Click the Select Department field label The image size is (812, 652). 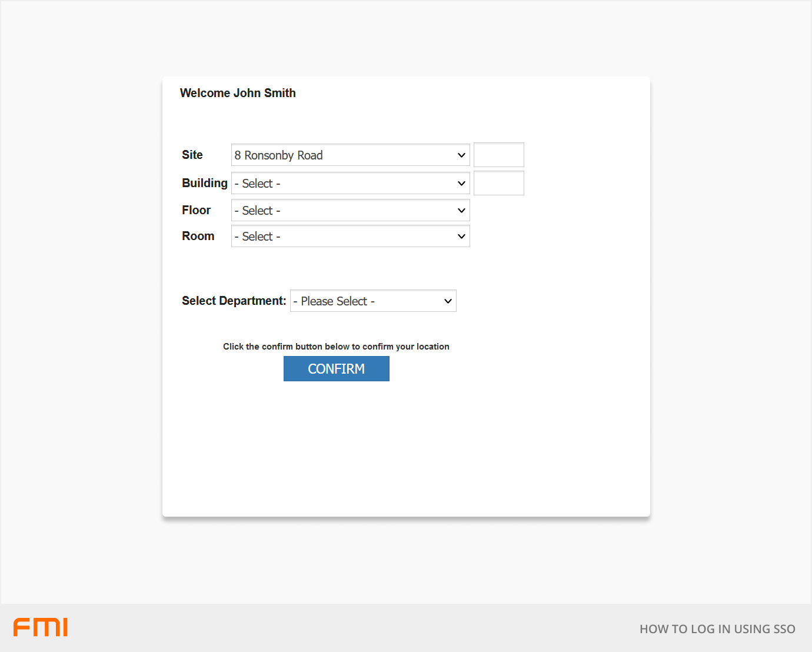click(233, 301)
